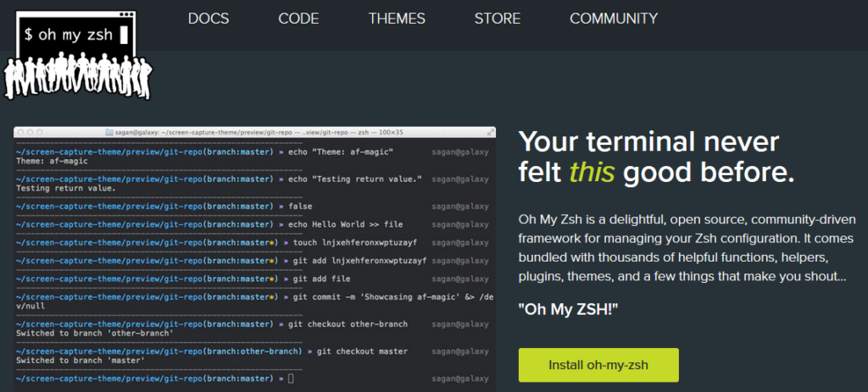Click the silhouette crowd under the logo
This screenshot has height=392, width=868.
tap(76, 76)
